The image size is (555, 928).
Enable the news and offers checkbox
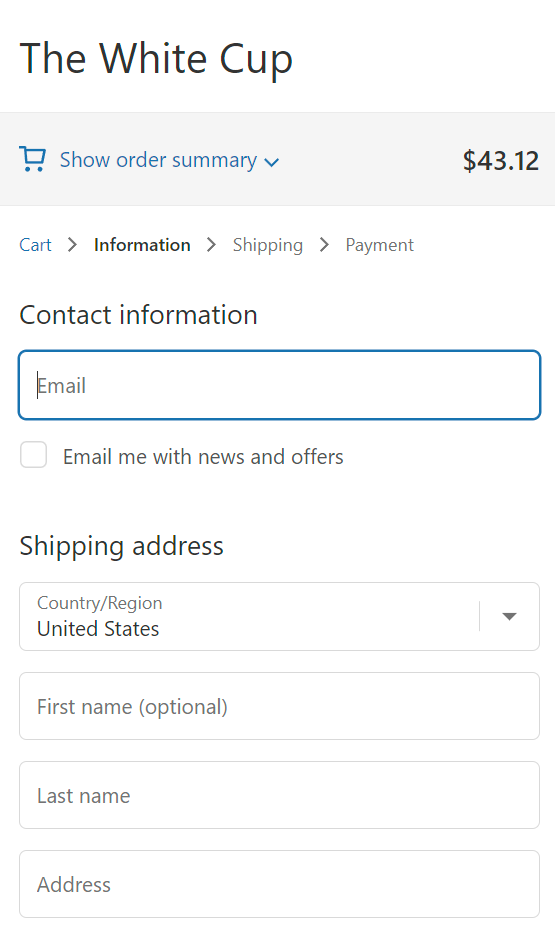pos(34,455)
